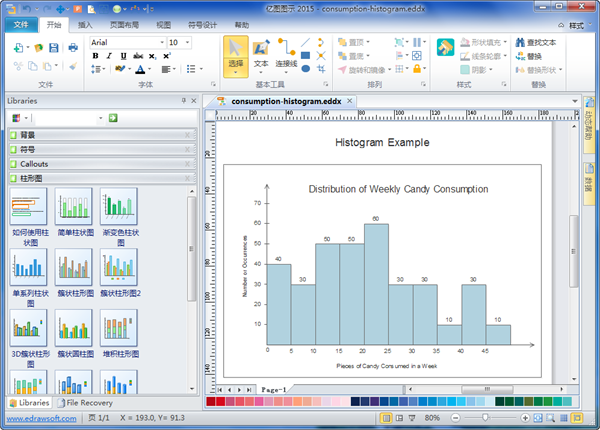Select the straight line drawing tool
This screenshot has height=430, width=600.
point(305,42)
